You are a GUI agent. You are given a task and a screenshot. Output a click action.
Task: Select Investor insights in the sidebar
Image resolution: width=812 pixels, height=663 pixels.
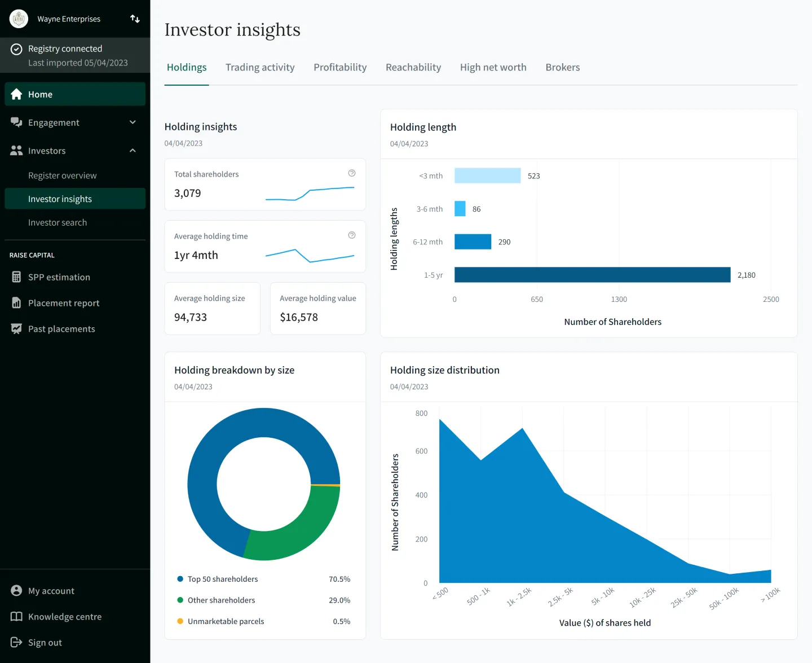click(x=75, y=199)
